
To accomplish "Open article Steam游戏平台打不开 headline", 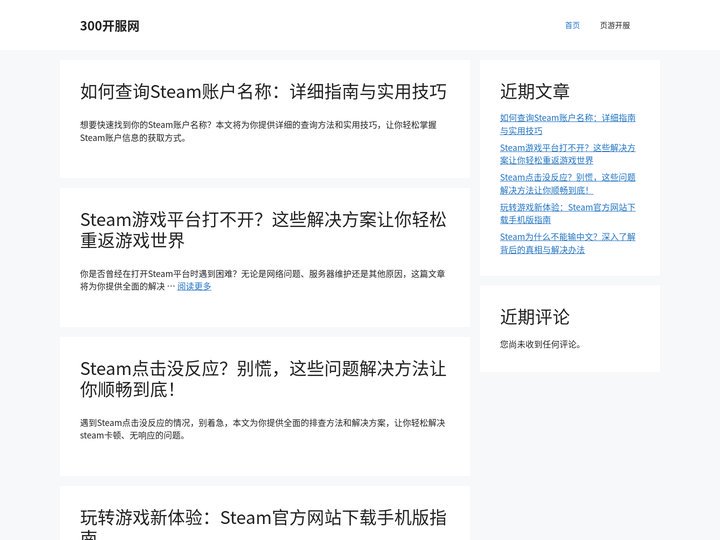I will (x=263, y=230).
